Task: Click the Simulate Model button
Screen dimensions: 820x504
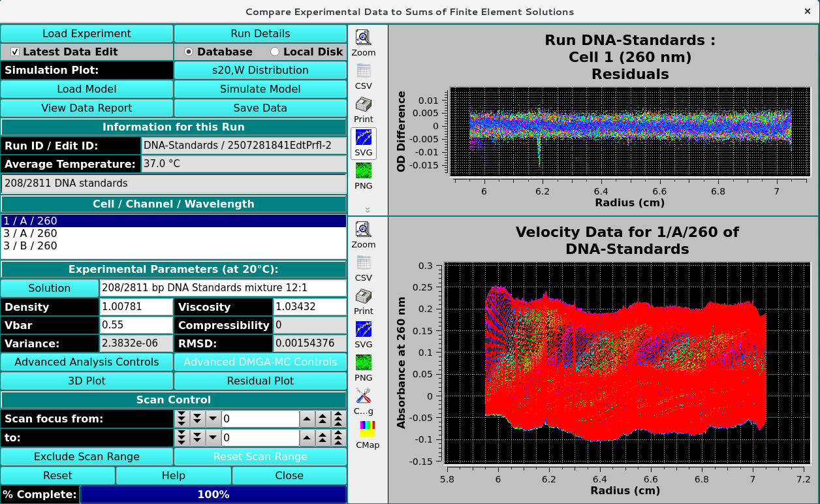Action: pos(260,89)
